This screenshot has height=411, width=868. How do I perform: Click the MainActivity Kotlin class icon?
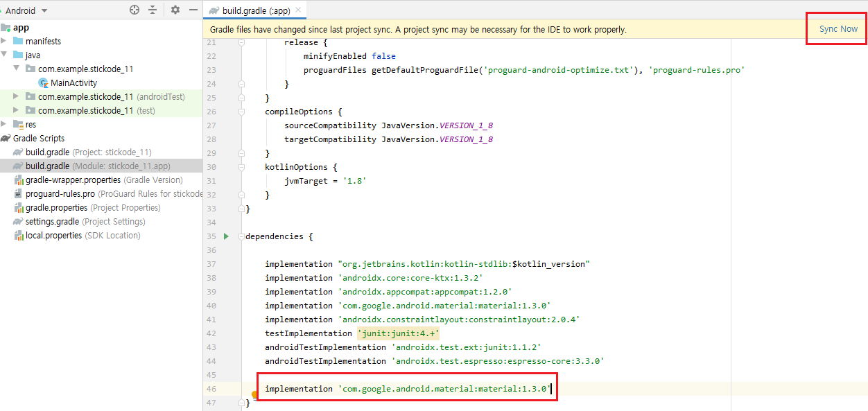(44, 83)
